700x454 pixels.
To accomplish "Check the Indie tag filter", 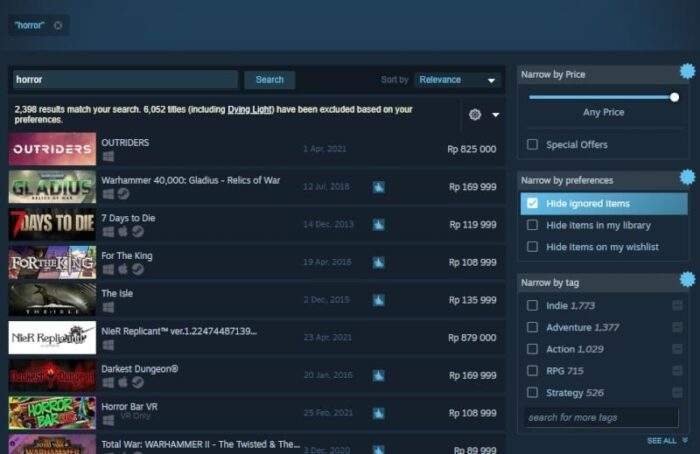I will pos(532,305).
